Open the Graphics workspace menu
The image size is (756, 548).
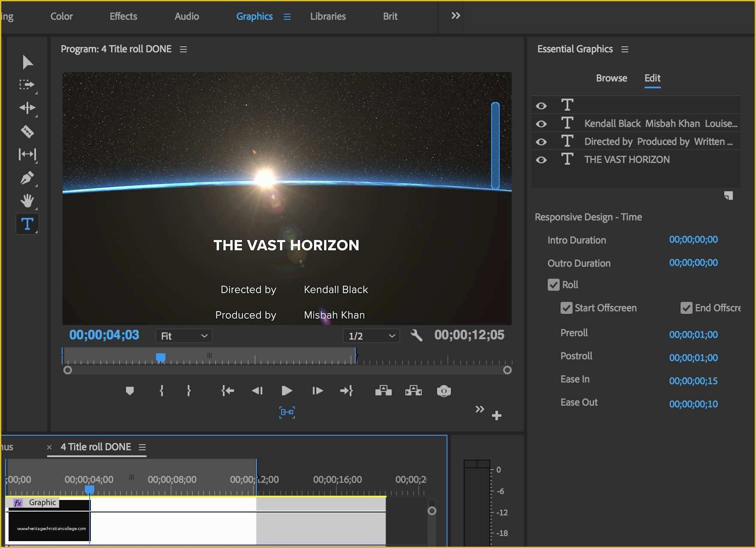coord(287,17)
